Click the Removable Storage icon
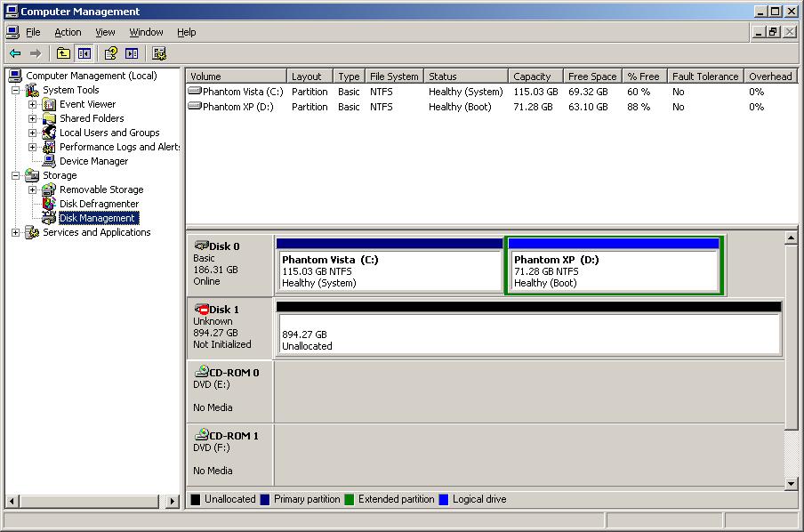This screenshot has height=532, width=804. 49,189
